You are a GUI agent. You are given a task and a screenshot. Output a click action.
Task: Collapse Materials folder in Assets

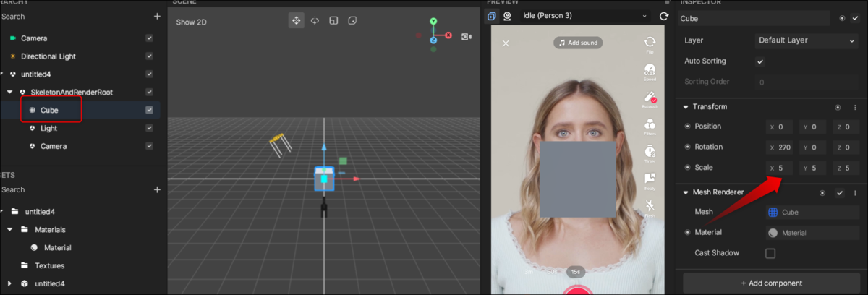click(x=9, y=229)
